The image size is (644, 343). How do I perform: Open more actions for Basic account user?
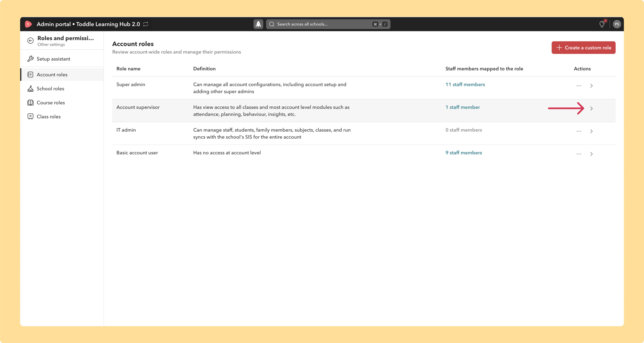click(579, 154)
